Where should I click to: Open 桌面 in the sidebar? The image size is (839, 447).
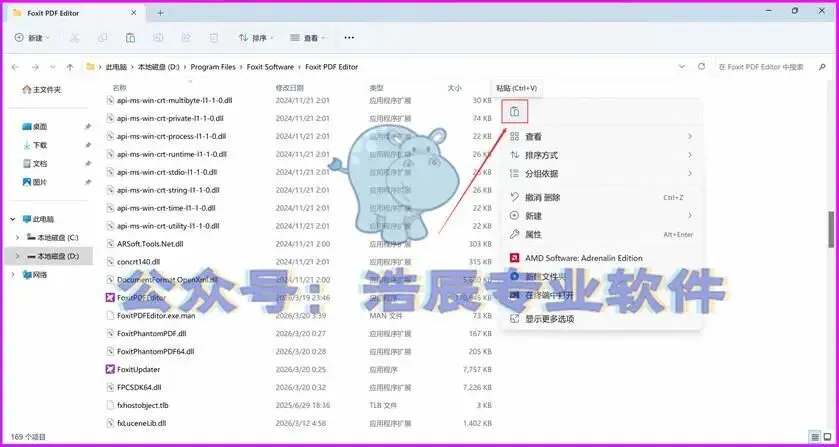click(x=35, y=127)
